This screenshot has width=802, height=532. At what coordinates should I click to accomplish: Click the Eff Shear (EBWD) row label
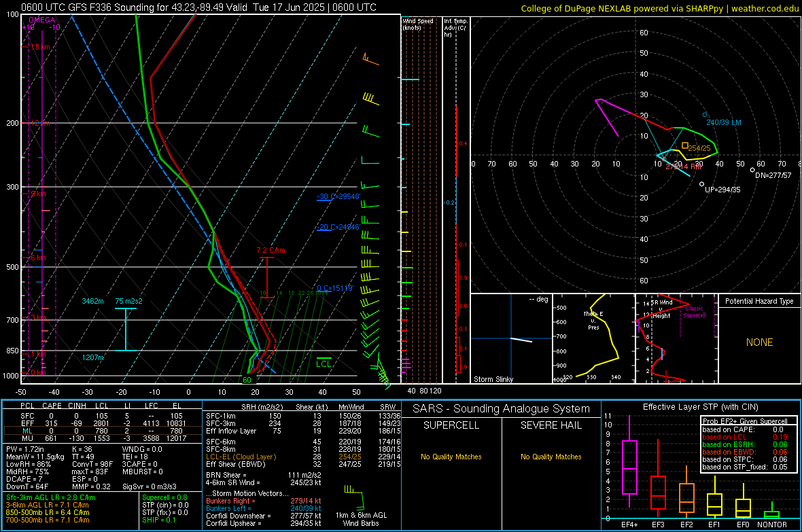[235, 465]
